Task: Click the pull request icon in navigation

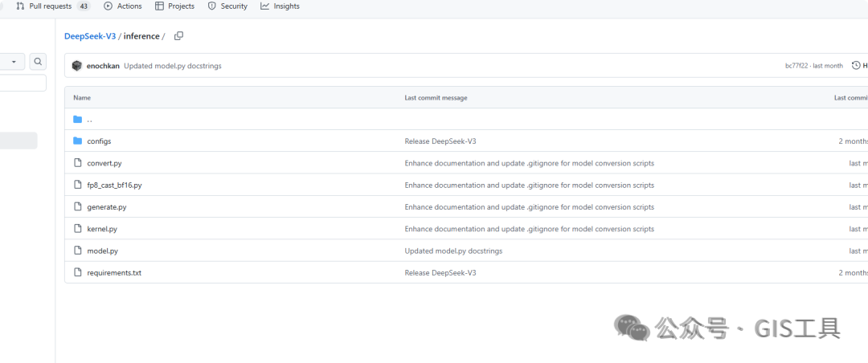Action: [20, 6]
